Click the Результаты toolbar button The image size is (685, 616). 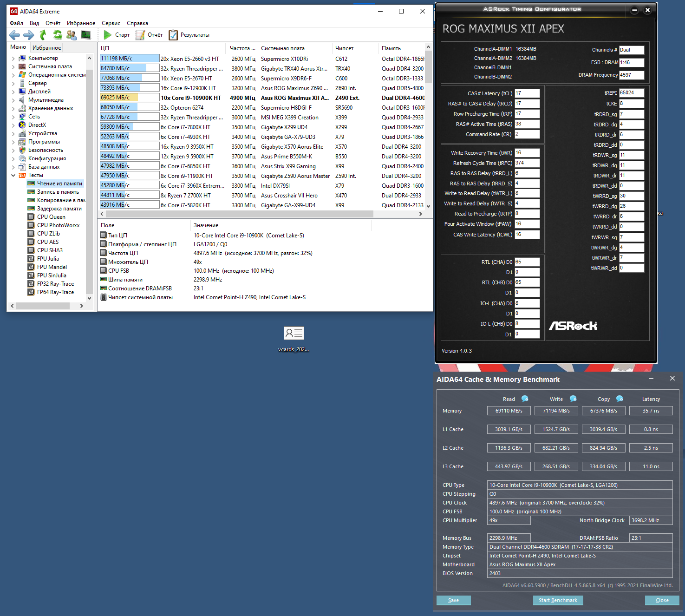click(x=189, y=35)
